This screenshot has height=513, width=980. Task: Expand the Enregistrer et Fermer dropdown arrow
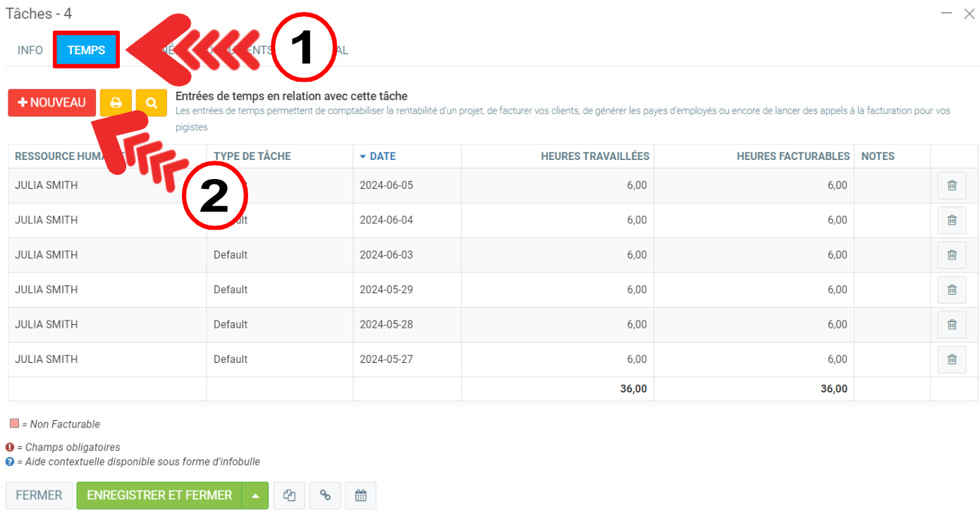(x=255, y=495)
